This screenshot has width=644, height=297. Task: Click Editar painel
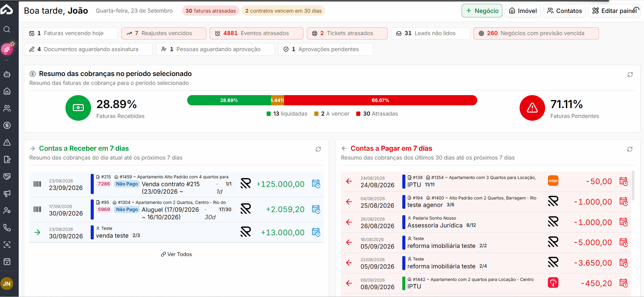point(614,11)
